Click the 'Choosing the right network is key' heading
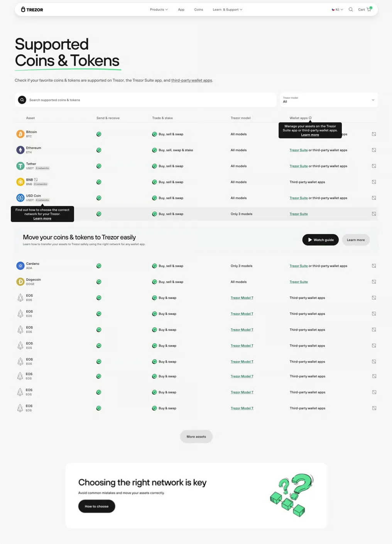392x544 pixels. [x=142, y=482]
